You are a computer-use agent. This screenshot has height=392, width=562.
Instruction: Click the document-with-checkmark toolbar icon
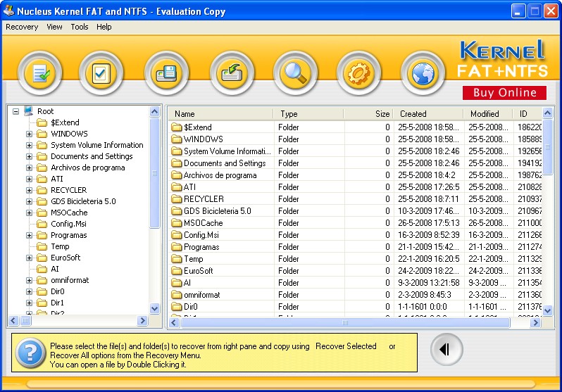pyautogui.click(x=40, y=73)
